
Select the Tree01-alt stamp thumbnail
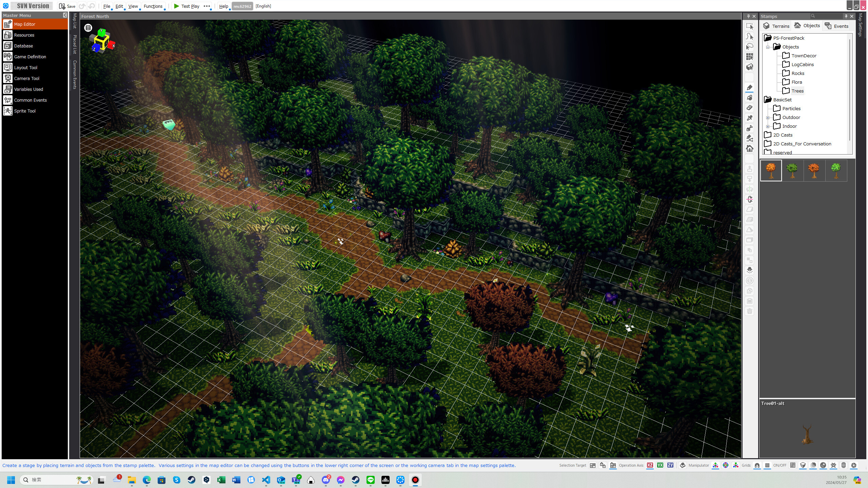tap(771, 170)
